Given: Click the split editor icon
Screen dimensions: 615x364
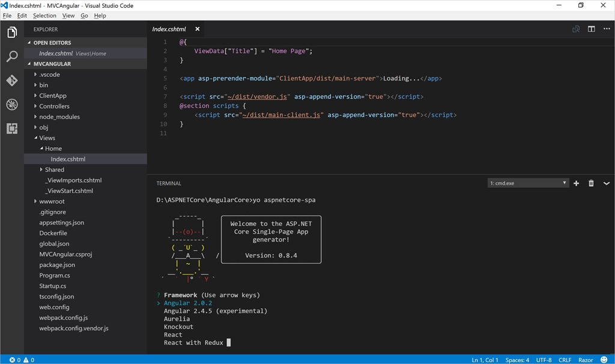Looking at the screenshot, I should pyautogui.click(x=591, y=29).
